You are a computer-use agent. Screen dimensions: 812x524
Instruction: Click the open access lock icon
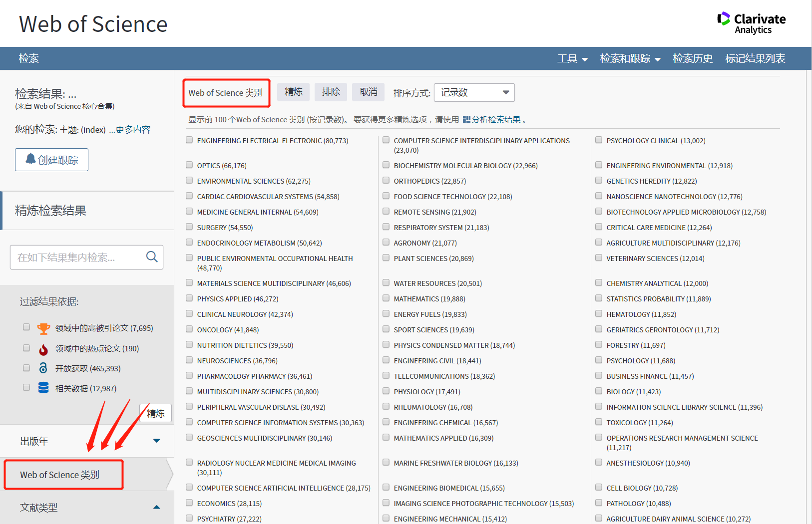click(x=43, y=368)
